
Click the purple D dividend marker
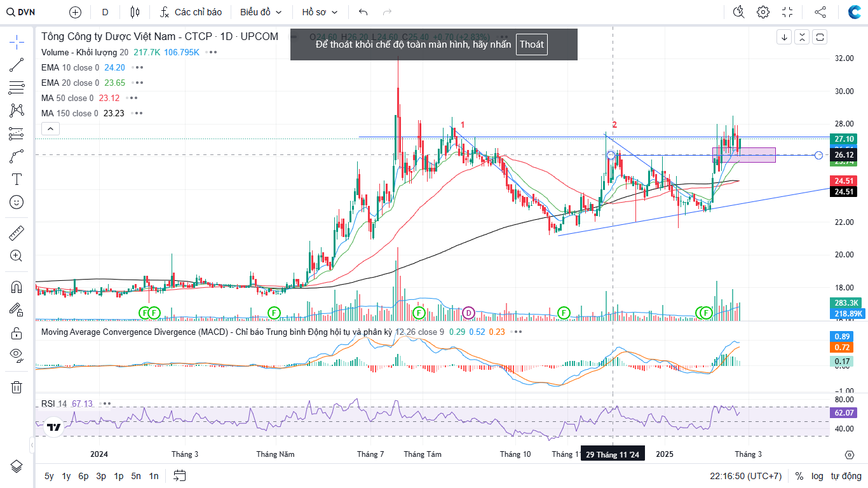468,313
